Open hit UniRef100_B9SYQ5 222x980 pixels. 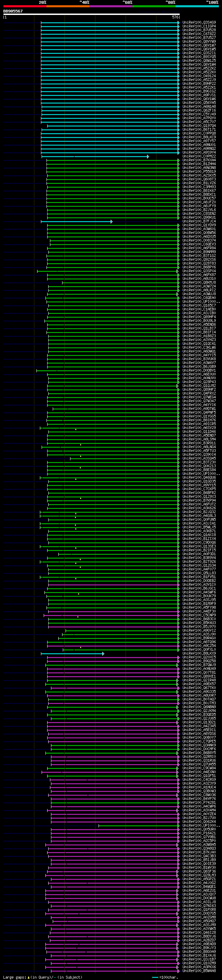[x=199, y=57]
